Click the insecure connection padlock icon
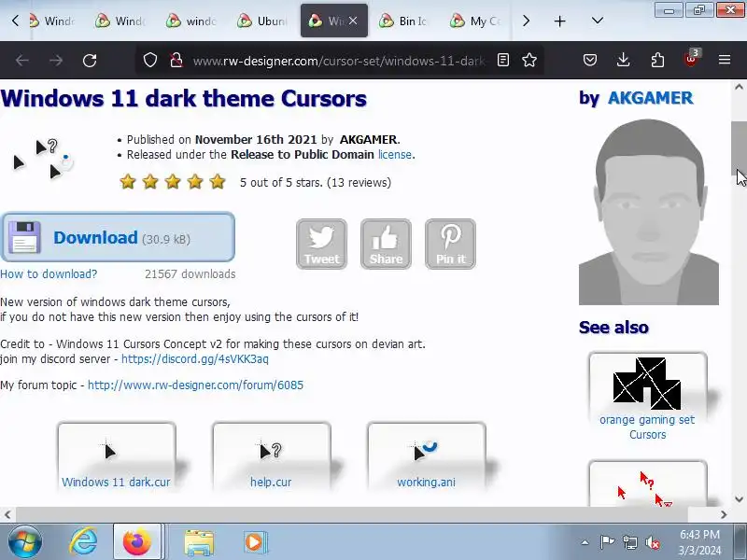 pos(176,60)
